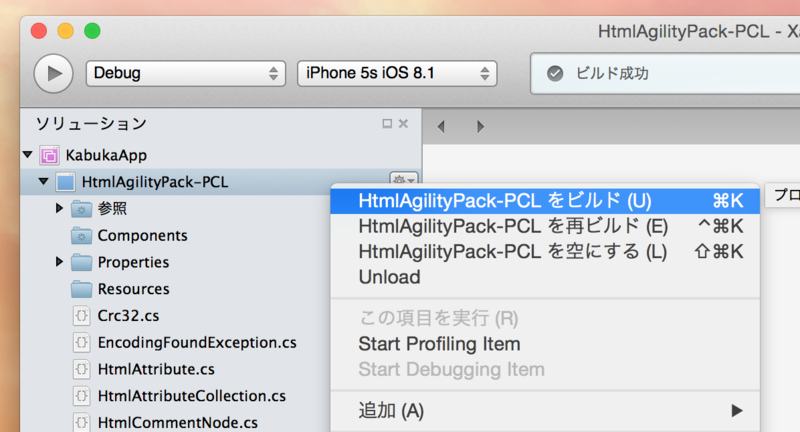Viewport: 800px width, 432px height.
Task: Navigate forward with the right arrow
Action: [x=480, y=126]
